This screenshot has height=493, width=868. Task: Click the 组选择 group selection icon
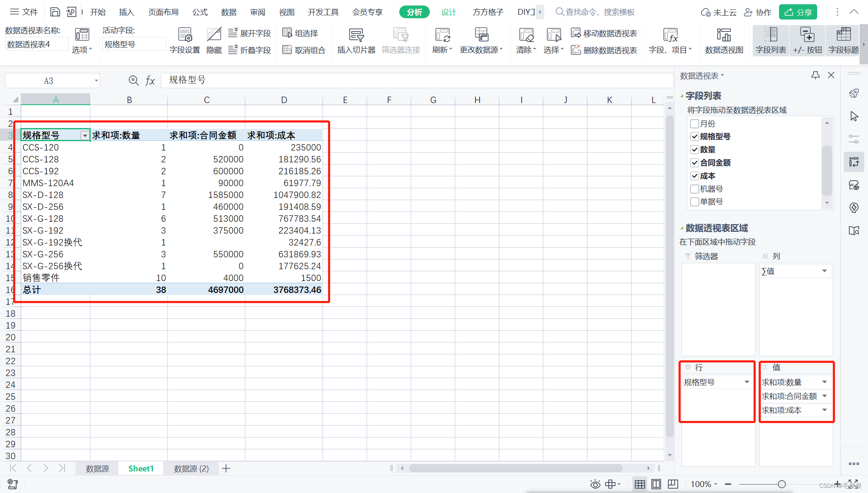point(300,33)
